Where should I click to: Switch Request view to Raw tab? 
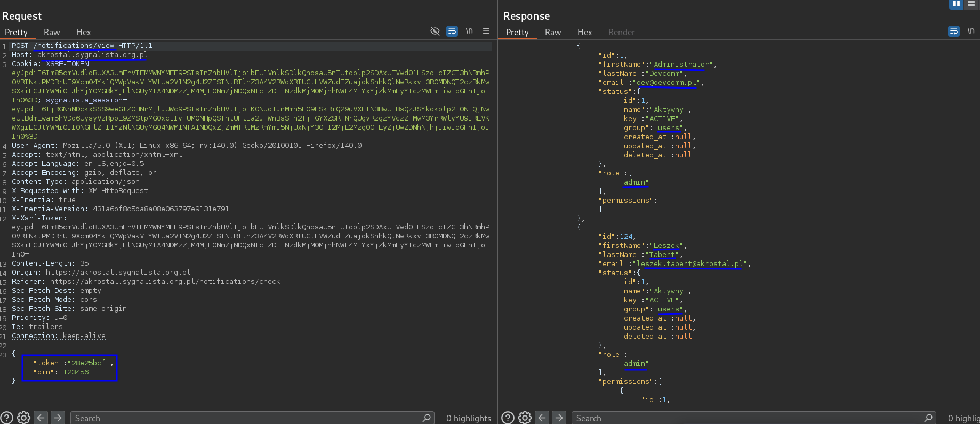pos(52,32)
